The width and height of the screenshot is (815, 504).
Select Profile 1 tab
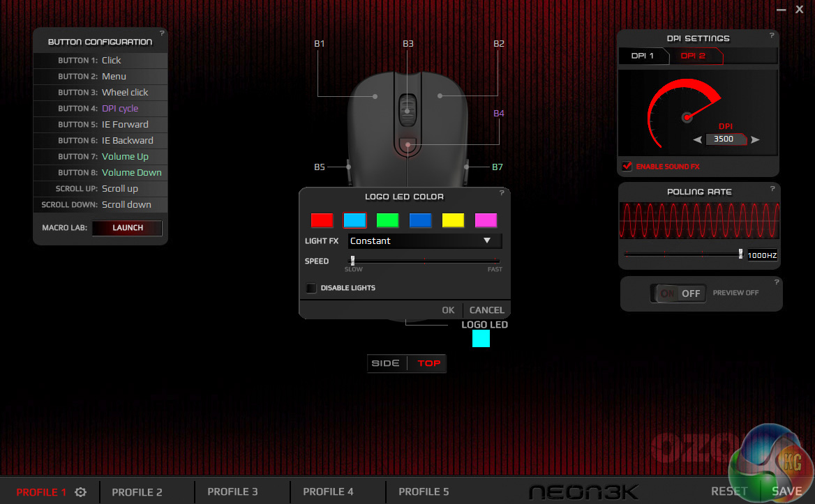[x=41, y=492]
